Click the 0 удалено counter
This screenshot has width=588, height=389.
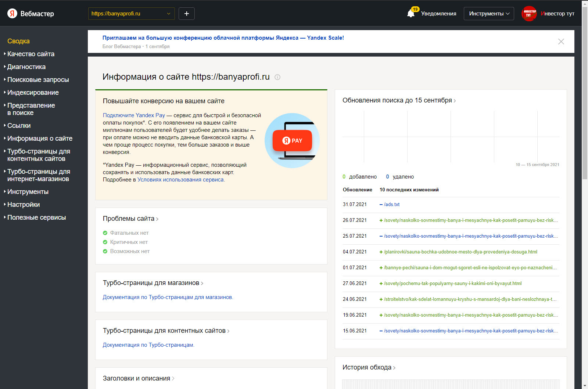point(400,177)
